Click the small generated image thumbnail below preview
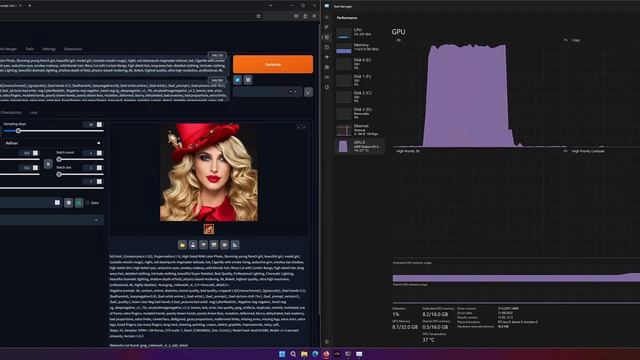Viewport: 640px width, 360px height. (x=209, y=229)
